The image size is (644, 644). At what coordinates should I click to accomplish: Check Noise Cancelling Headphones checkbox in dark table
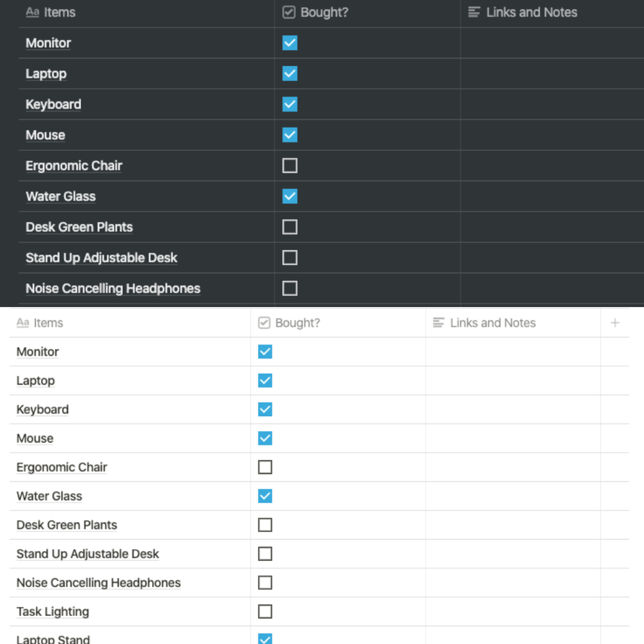(x=290, y=288)
